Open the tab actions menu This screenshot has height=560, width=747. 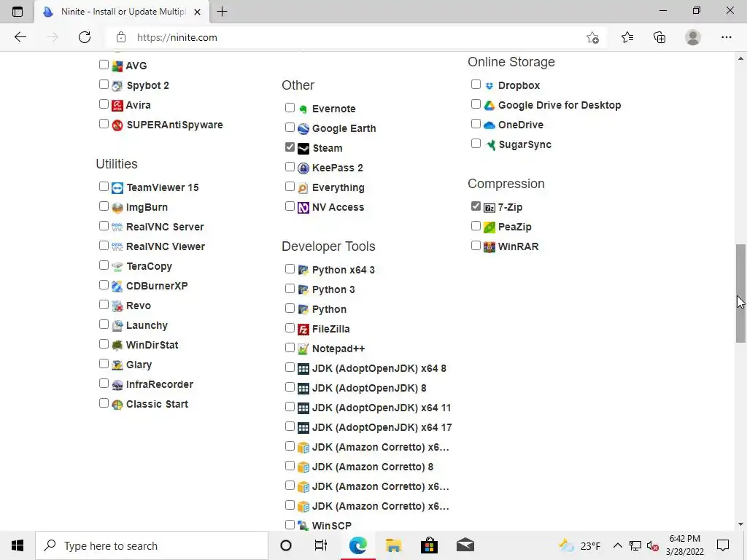(x=18, y=12)
